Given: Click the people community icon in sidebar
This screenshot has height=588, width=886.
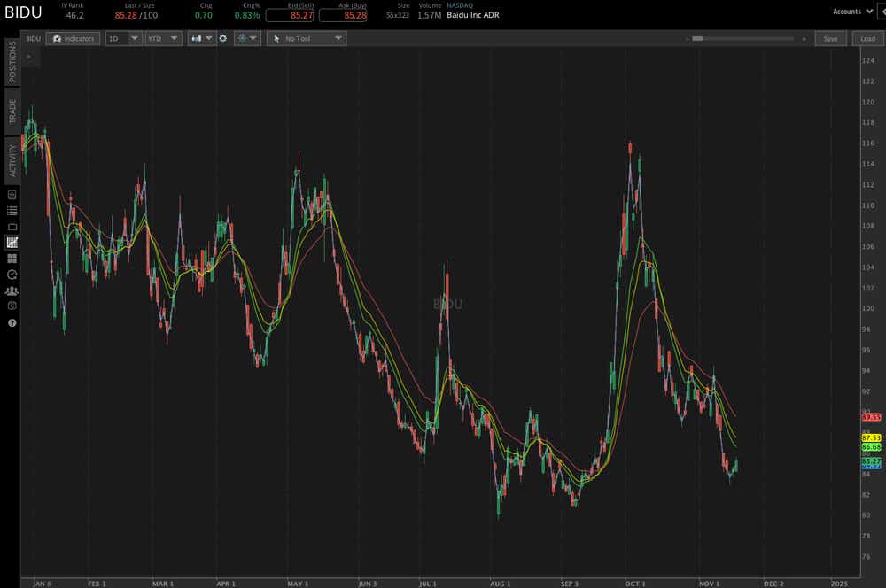Looking at the screenshot, I should point(12,290).
